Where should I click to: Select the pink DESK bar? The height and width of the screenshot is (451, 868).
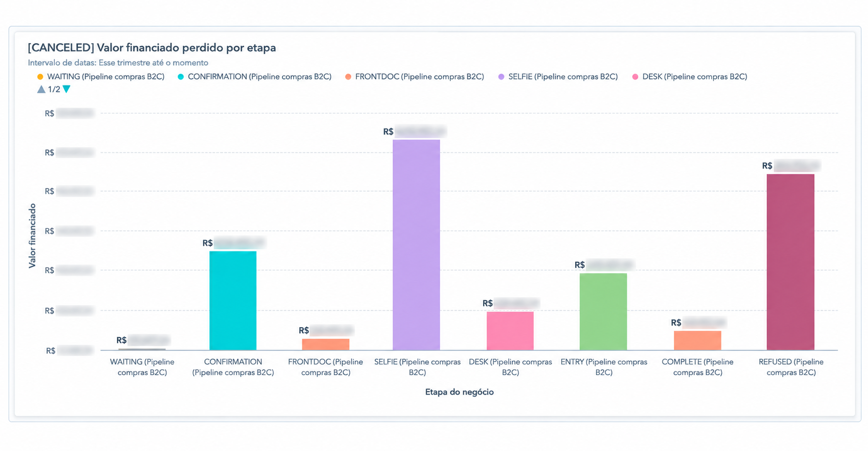point(510,331)
